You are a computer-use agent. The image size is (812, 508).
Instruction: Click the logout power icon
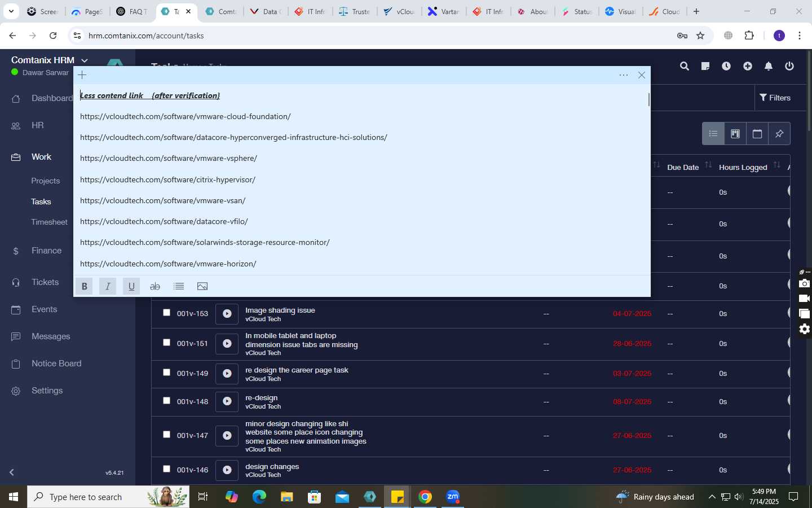pos(789,66)
